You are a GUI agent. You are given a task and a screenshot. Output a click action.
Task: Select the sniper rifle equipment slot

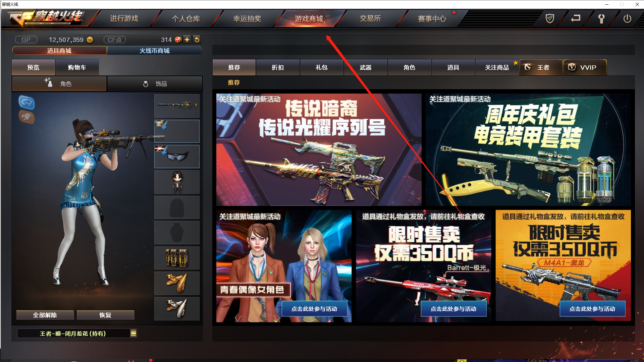tap(177, 106)
